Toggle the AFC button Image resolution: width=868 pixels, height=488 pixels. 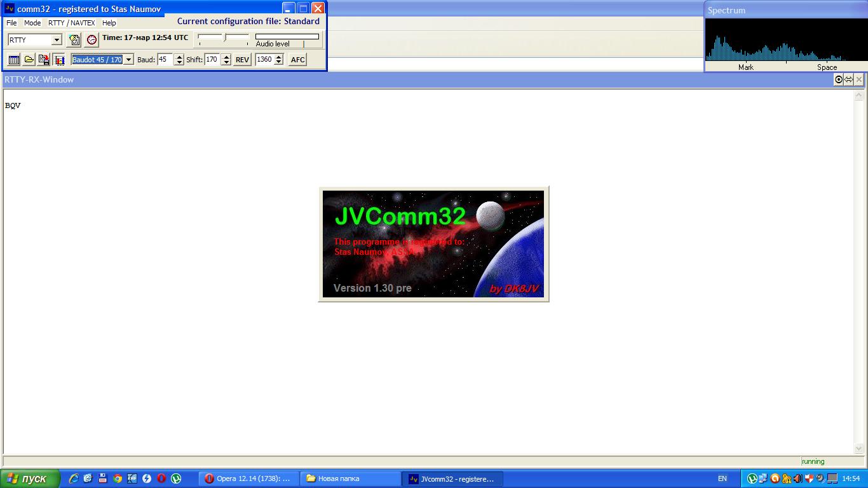pyautogui.click(x=297, y=60)
